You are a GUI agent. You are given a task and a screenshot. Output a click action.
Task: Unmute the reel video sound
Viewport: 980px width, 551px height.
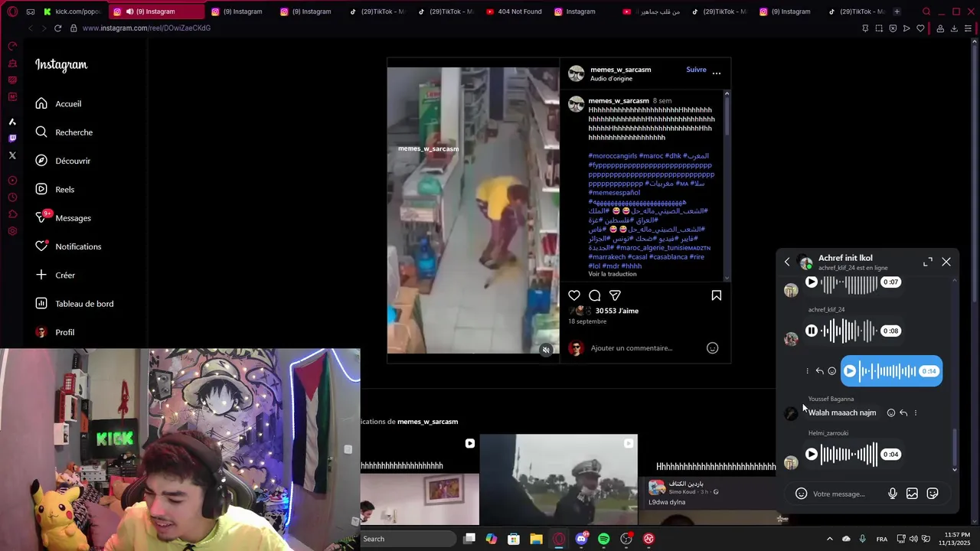(546, 350)
